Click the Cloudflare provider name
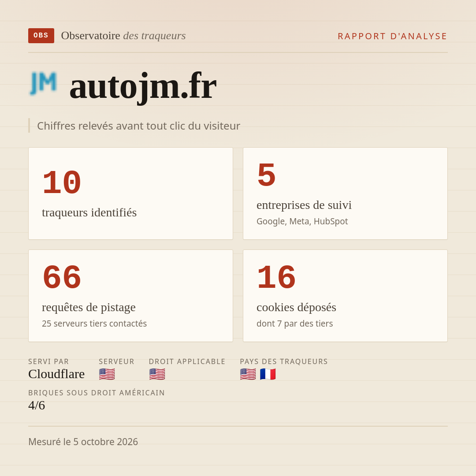The image size is (476, 476). [56, 374]
